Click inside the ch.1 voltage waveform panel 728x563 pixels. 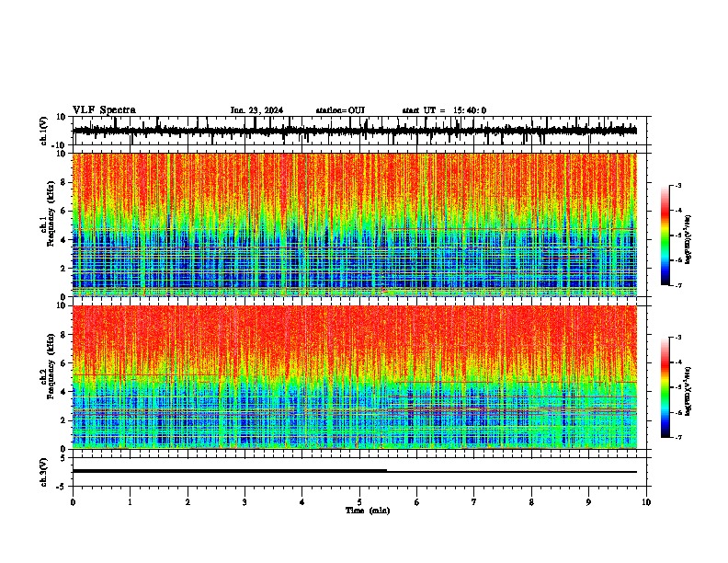(359, 131)
